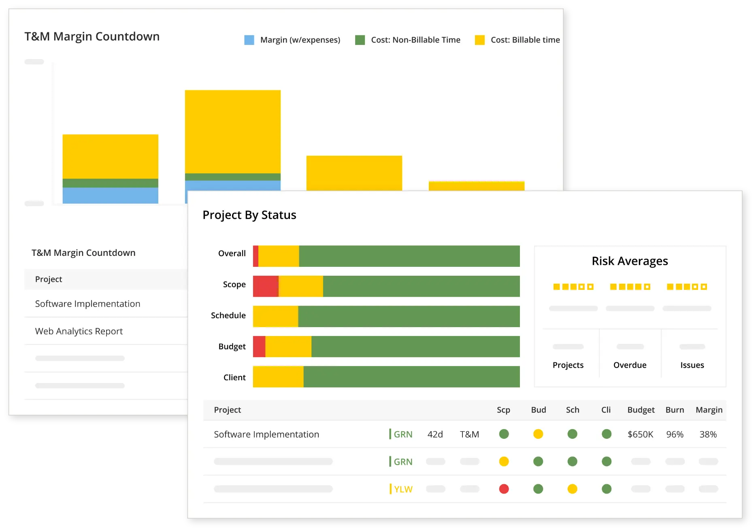The width and height of the screenshot is (756, 532).
Task: Click the yellow segment of the Overall status bar
Action: pyautogui.click(x=279, y=256)
